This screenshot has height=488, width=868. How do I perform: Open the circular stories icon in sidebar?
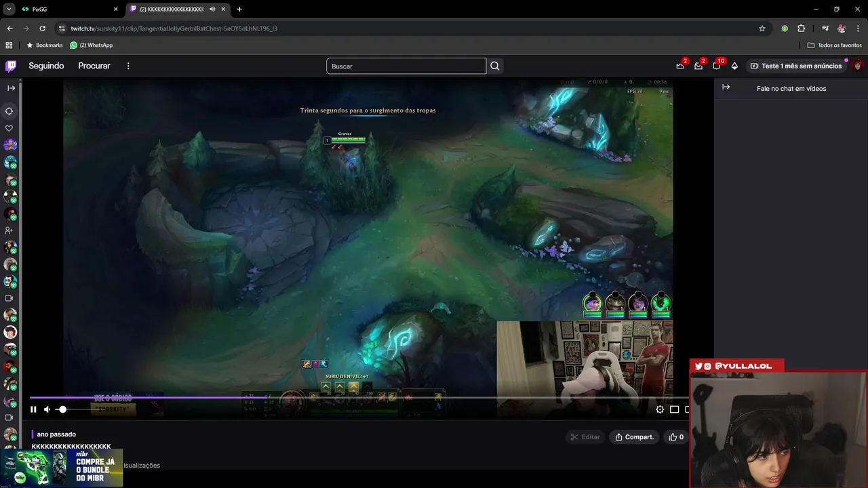[9, 111]
